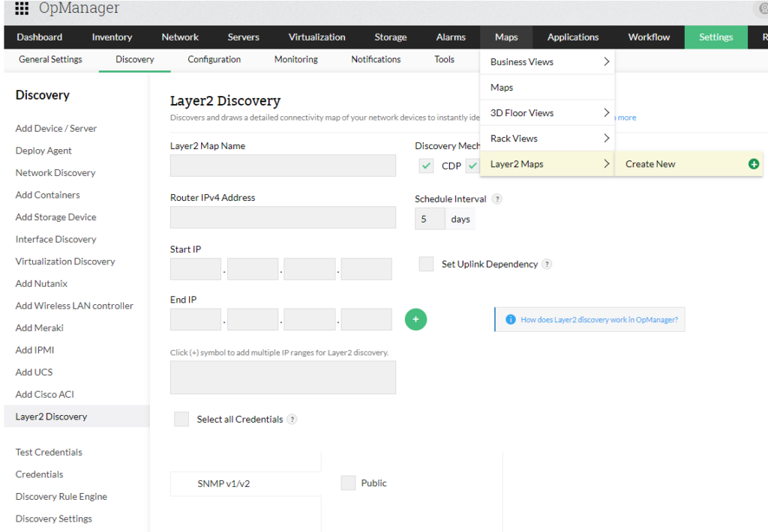This screenshot has height=532, width=768.
Task: Toggle the checked box right of CDP
Action: pos(472,166)
